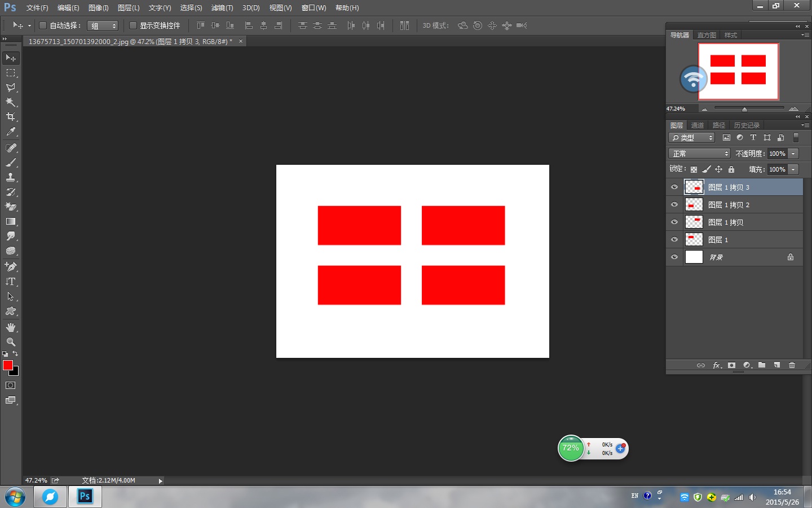
Task: Click the 47.24% zoom field in status bar
Action: point(36,481)
